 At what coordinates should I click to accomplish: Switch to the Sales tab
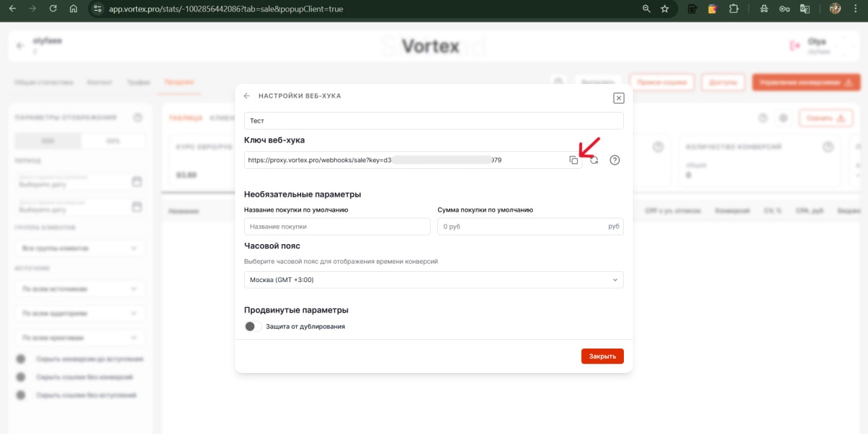tap(179, 82)
